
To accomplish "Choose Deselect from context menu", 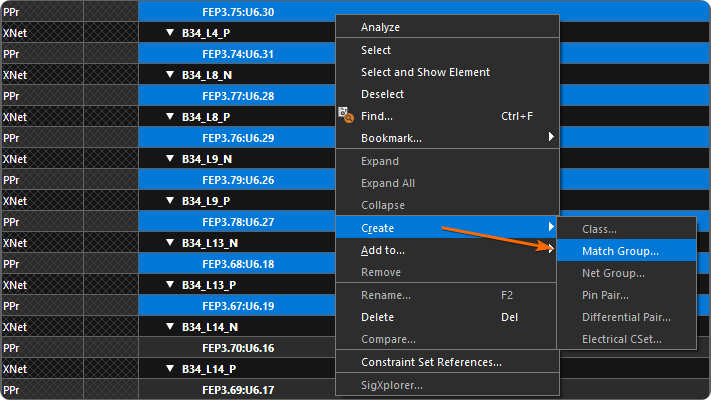I will coord(382,94).
